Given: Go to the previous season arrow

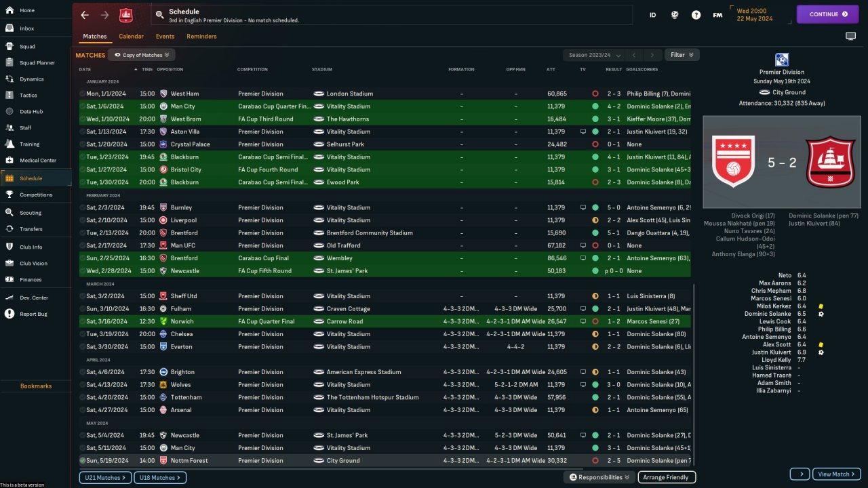Looking at the screenshot, I should (634, 55).
